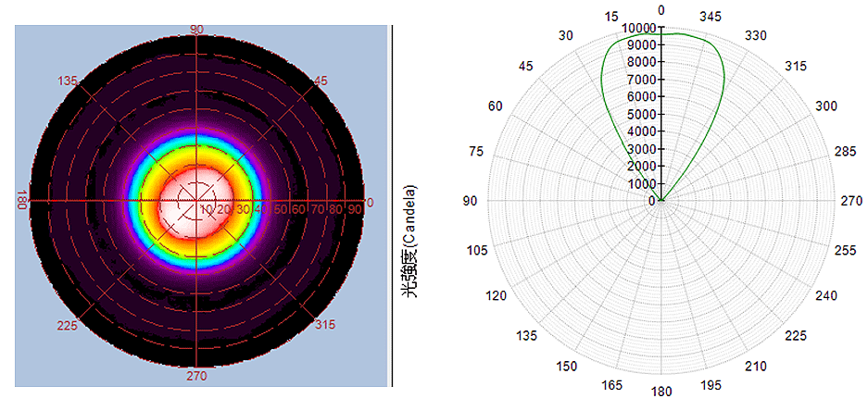Click the 120 degree label on the polar chart

point(497,296)
